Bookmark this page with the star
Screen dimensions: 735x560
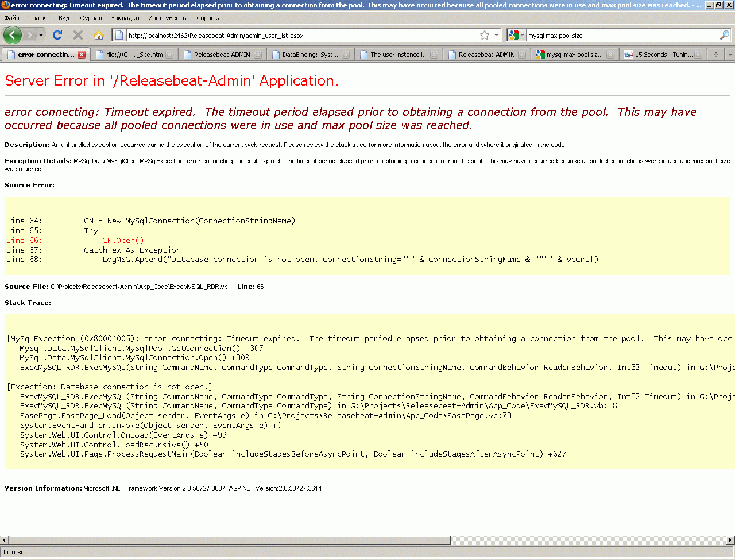[485, 35]
